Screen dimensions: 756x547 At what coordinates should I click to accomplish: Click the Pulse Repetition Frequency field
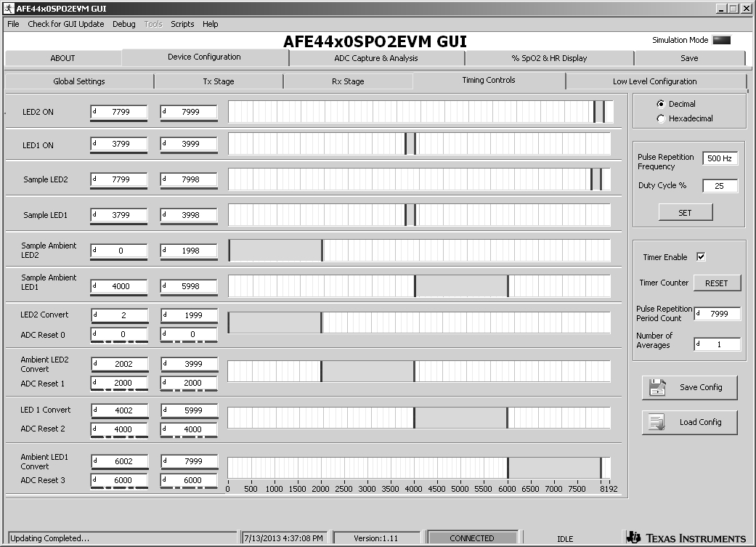pyautogui.click(x=720, y=158)
